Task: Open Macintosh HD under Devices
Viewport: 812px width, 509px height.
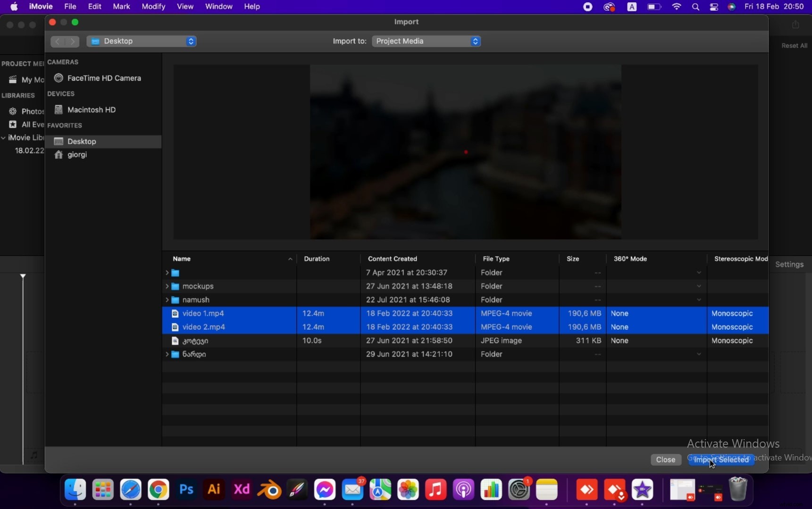Action: 91,109
